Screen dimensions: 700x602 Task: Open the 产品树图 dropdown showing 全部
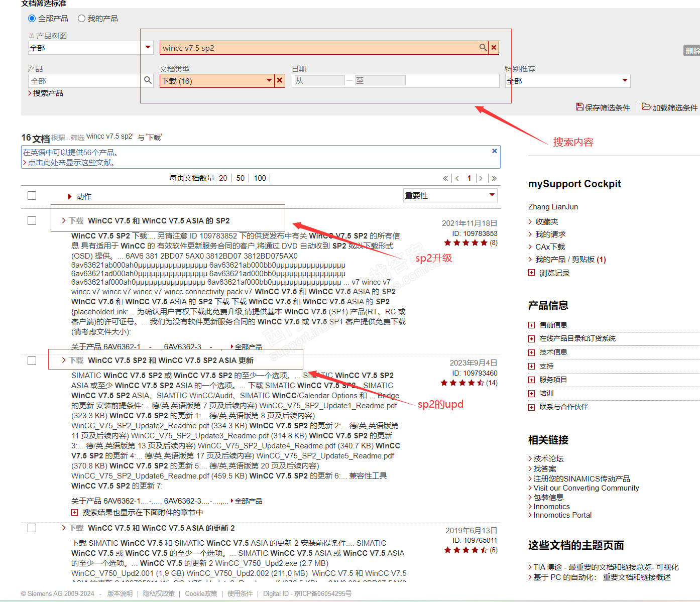tap(90, 48)
